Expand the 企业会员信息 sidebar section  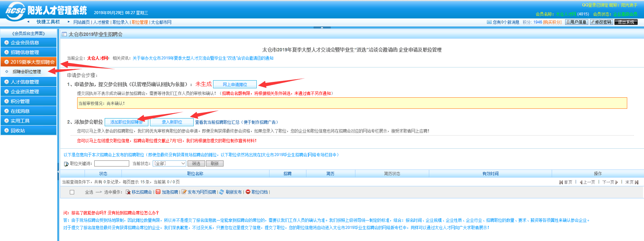click(x=29, y=43)
